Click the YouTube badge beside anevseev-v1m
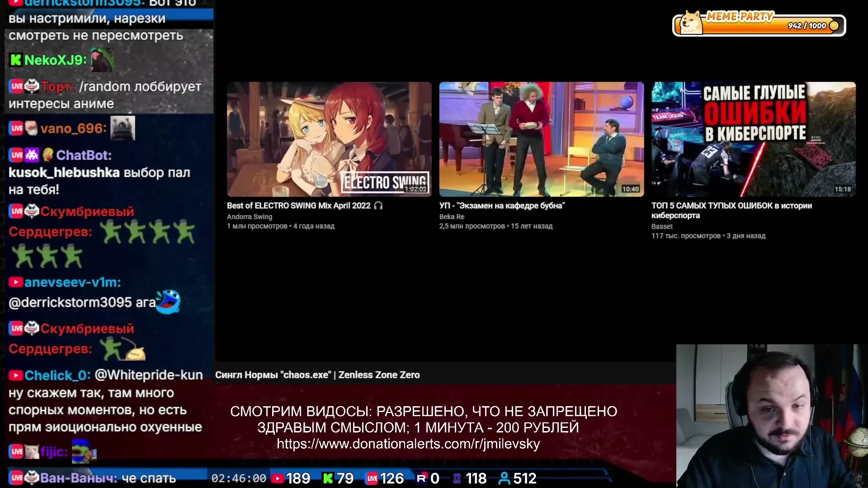The width and height of the screenshot is (868, 488). [x=16, y=282]
